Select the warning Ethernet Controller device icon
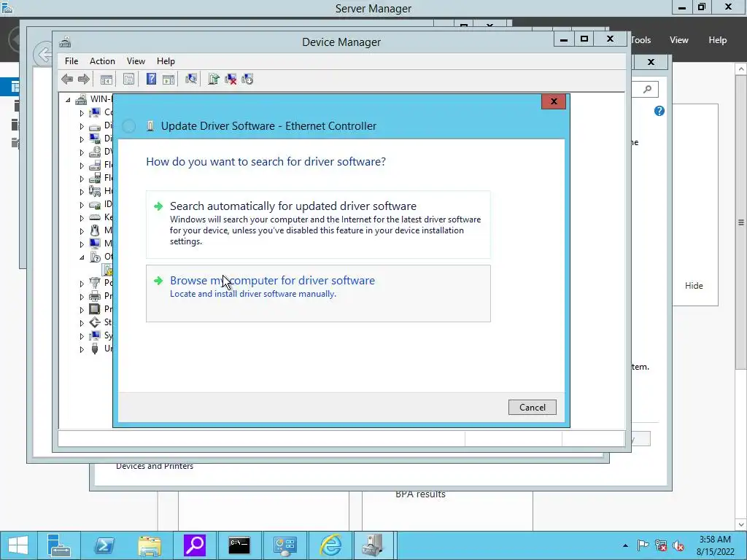747x560 pixels. coord(108,270)
